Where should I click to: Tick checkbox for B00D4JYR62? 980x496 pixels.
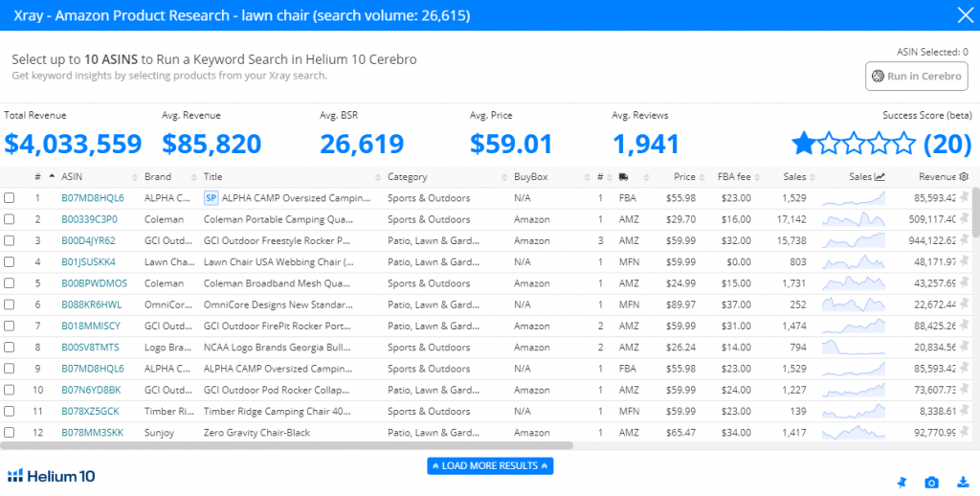click(x=10, y=240)
